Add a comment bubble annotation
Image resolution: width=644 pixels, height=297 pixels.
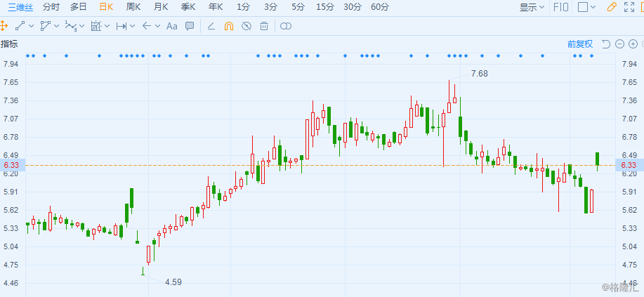coord(190,26)
